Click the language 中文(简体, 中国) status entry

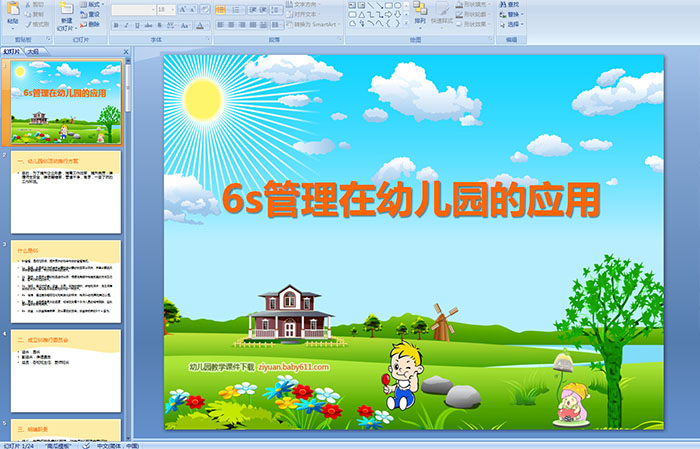[x=118, y=445]
